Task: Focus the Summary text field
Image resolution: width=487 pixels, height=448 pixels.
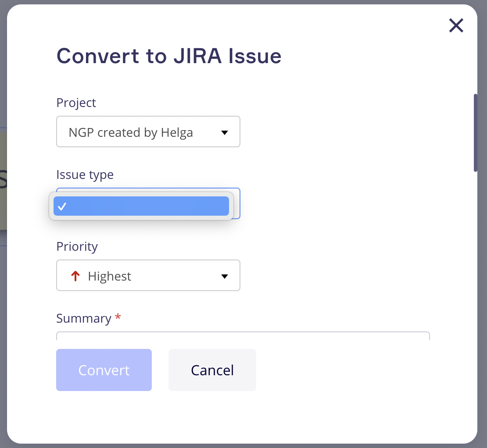Action: [x=243, y=336]
